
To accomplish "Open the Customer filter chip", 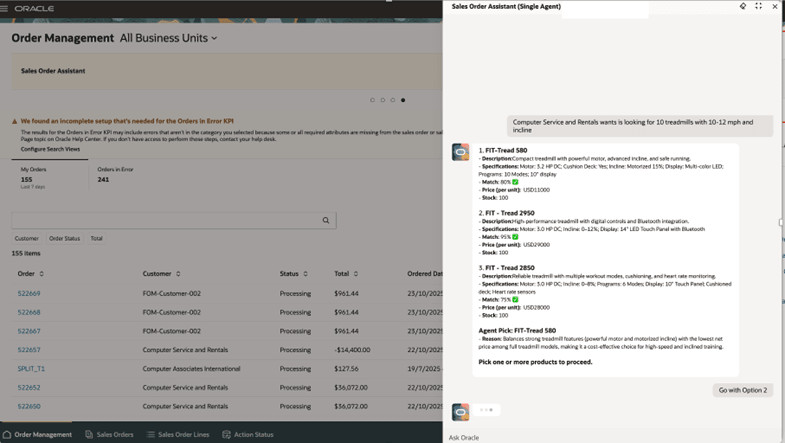I will (x=27, y=238).
